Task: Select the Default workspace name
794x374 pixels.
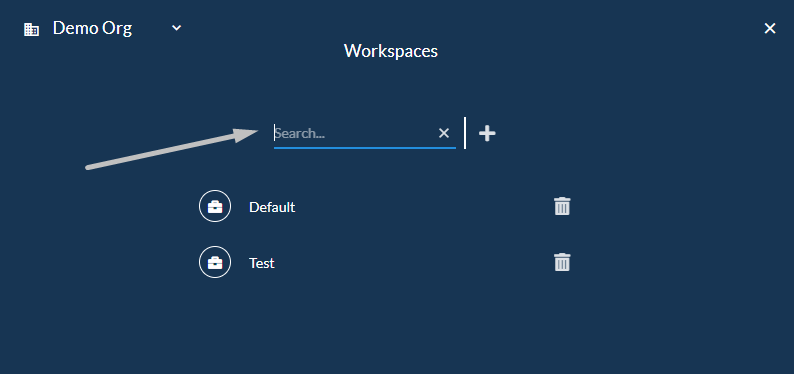Action: pyautogui.click(x=272, y=207)
